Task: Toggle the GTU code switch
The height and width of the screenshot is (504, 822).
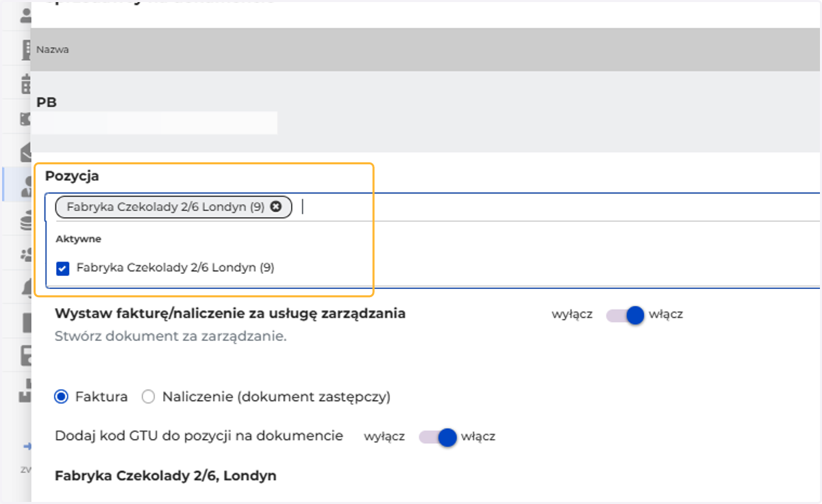Action: (438, 437)
